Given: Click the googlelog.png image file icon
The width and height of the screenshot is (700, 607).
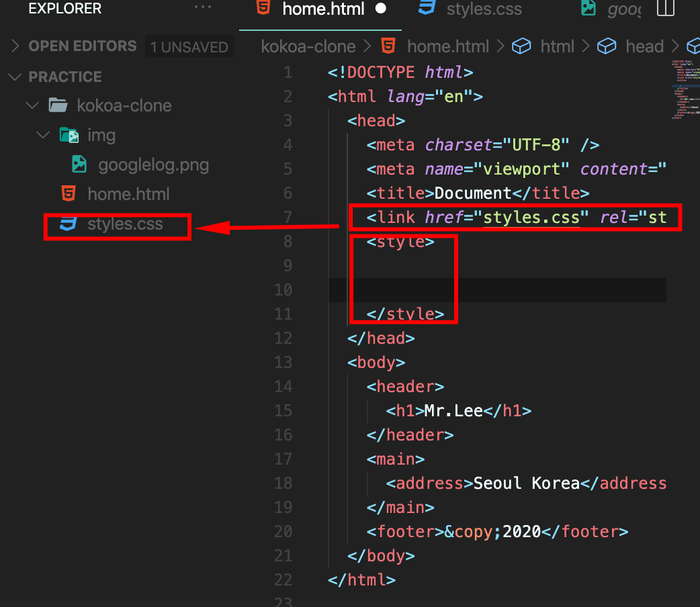Looking at the screenshot, I should [79, 165].
